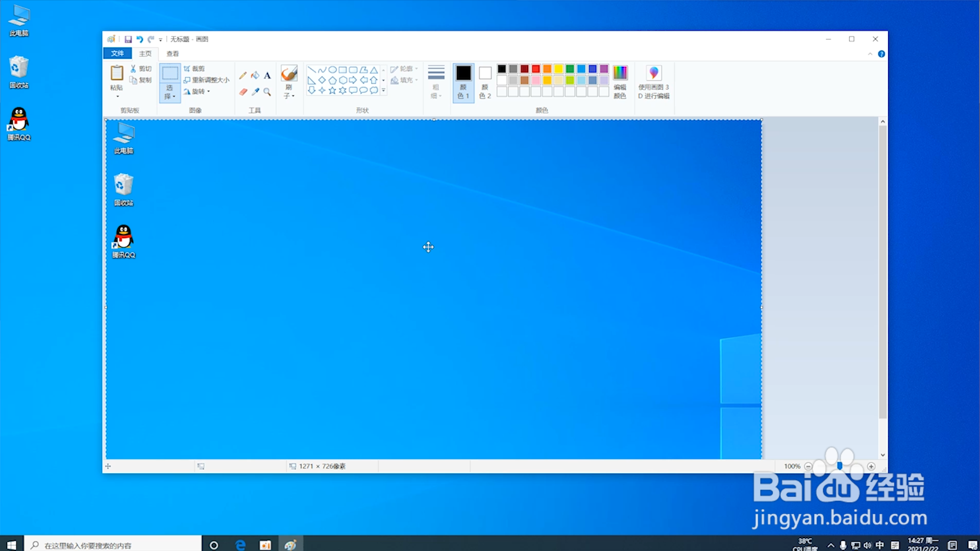Open the File (文件) menu
The height and width of the screenshot is (551, 980).
(117, 54)
